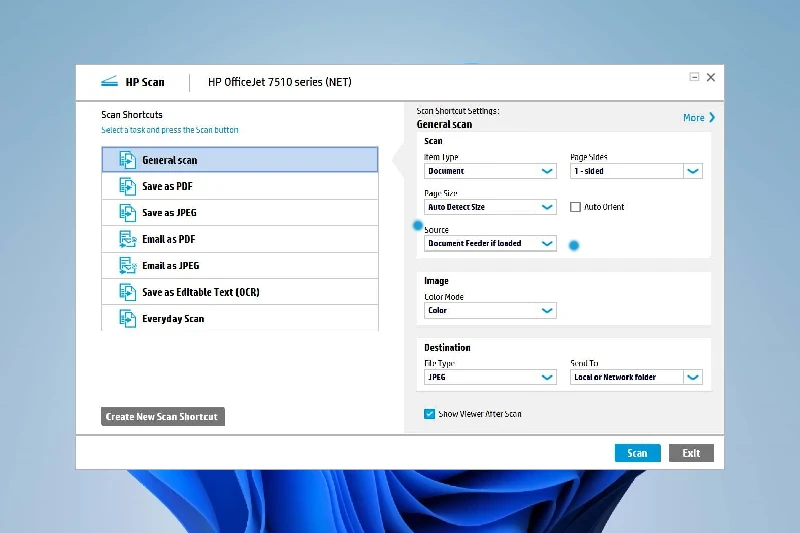Open the Color Mode dropdown
800x533 pixels.
point(490,311)
